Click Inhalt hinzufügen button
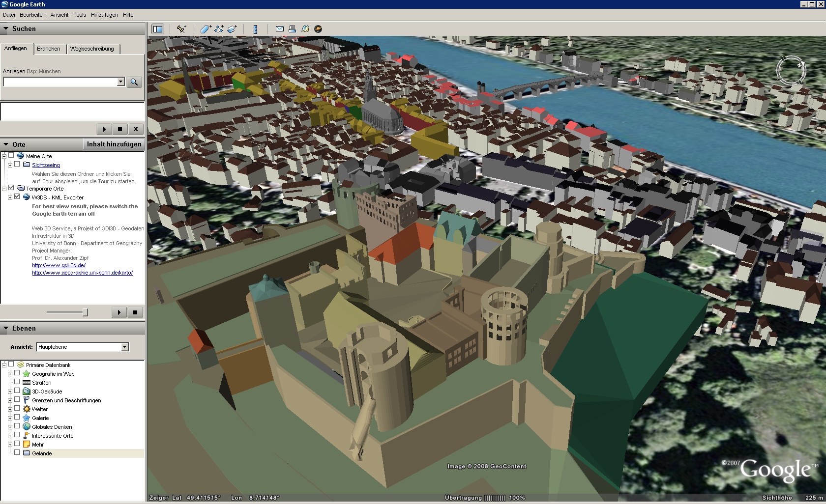This screenshot has width=826, height=504. pyautogui.click(x=114, y=144)
